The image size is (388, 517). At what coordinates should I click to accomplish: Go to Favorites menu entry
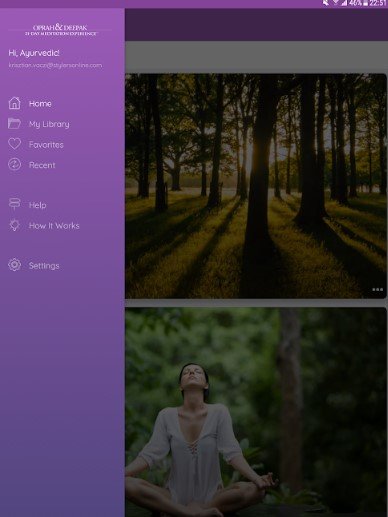point(46,145)
